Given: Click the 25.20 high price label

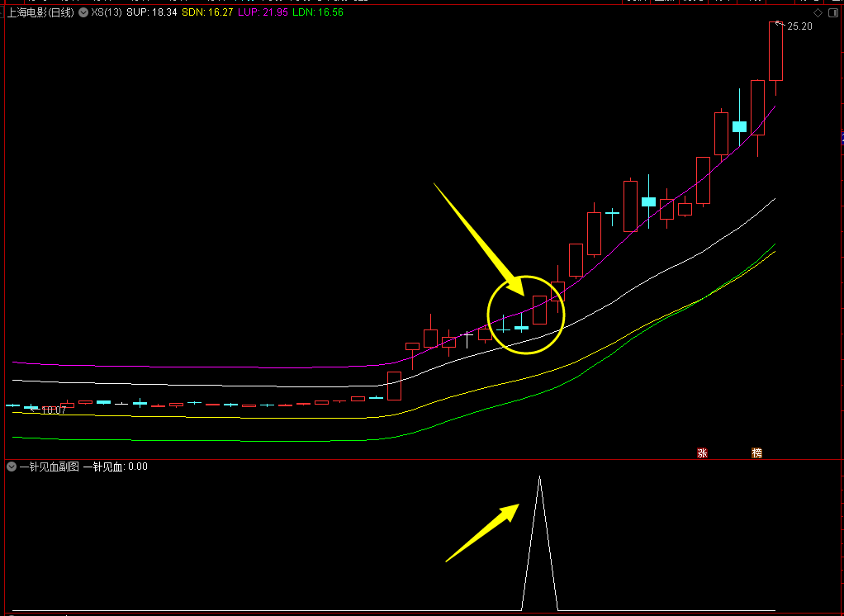Looking at the screenshot, I should pyautogui.click(x=799, y=26).
